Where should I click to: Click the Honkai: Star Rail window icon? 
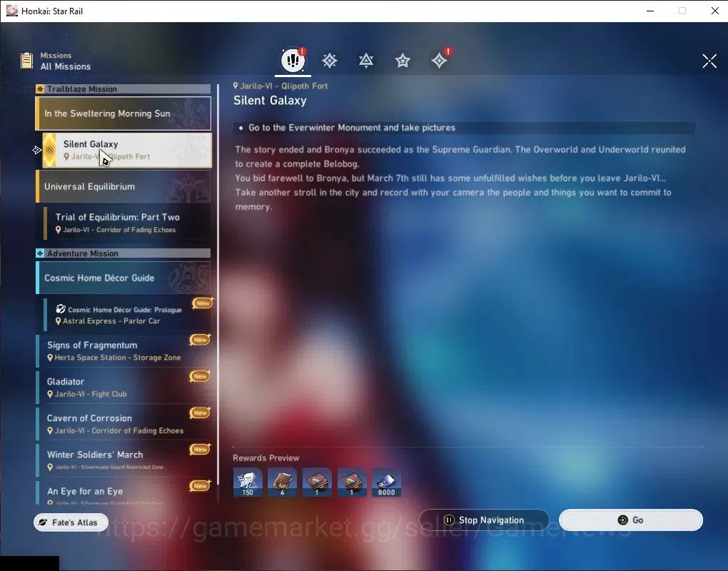11,11
